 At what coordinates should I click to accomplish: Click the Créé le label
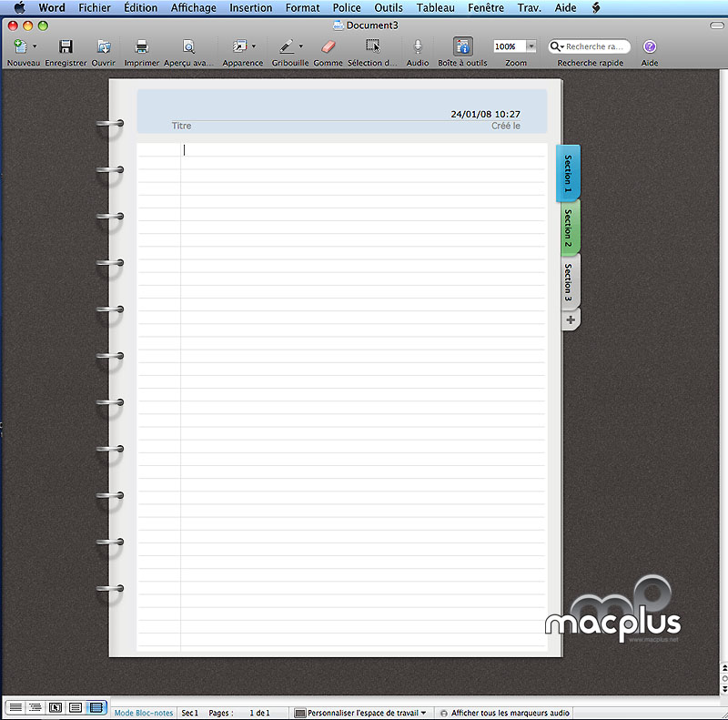506,126
